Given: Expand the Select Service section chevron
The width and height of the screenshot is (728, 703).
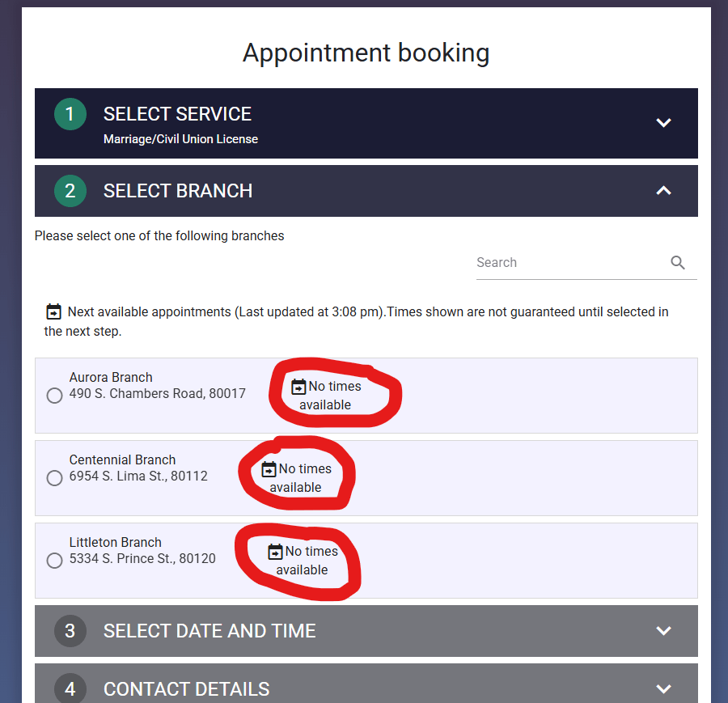Looking at the screenshot, I should pos(663,123).
